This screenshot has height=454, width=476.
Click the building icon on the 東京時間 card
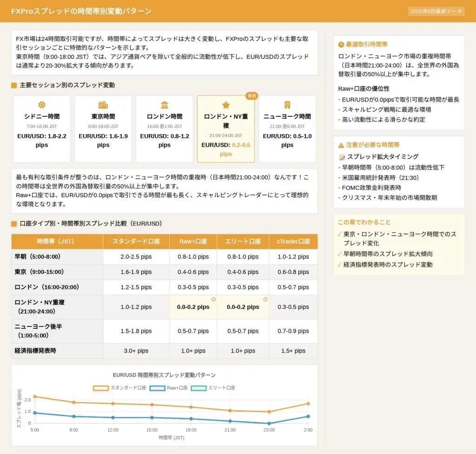(x=103, y=105)
